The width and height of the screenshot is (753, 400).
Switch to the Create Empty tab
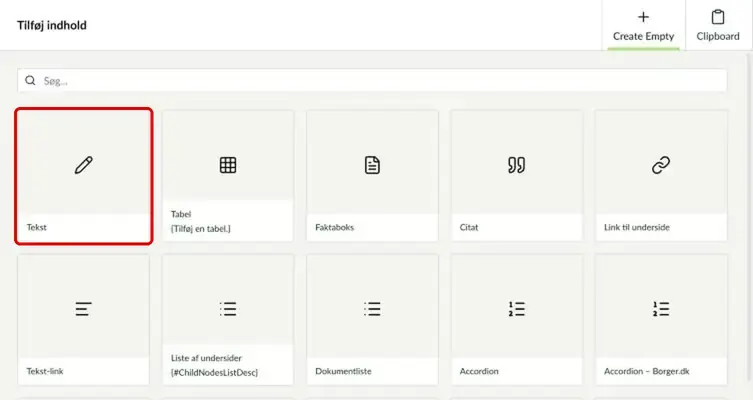click(644, 25)
